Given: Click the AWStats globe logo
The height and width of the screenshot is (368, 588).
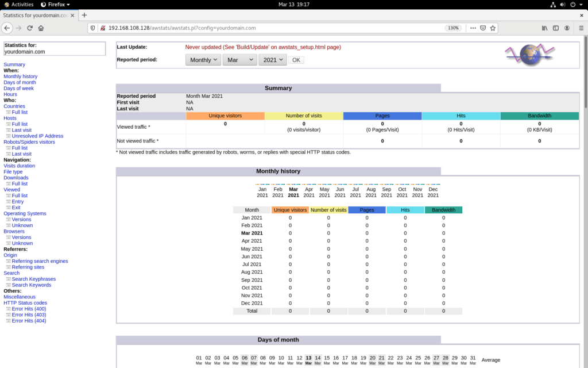Looking at the screenshot, I should 529,55.
